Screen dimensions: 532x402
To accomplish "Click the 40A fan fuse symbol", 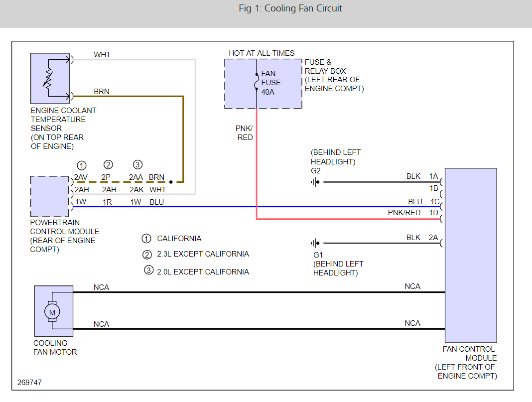I will pos(256,82).
